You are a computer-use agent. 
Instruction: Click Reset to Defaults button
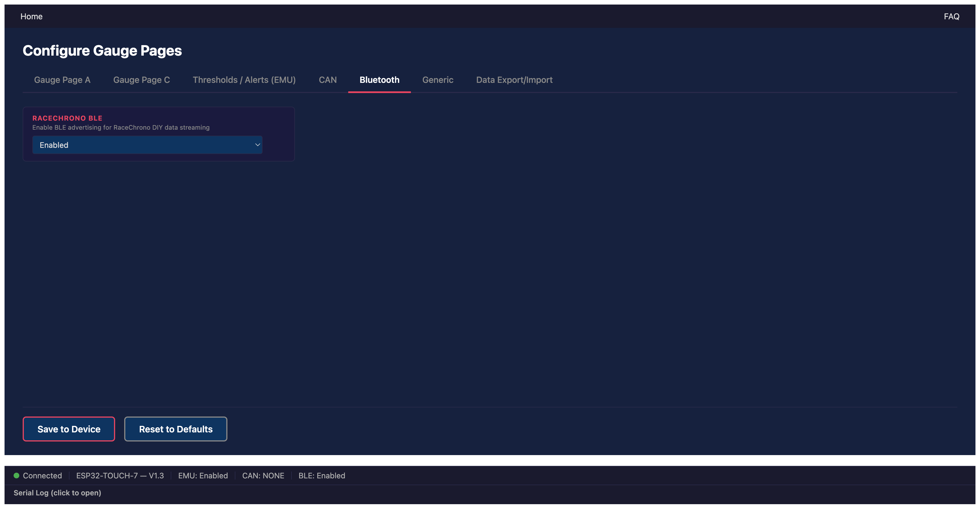(x=176, y=429)
